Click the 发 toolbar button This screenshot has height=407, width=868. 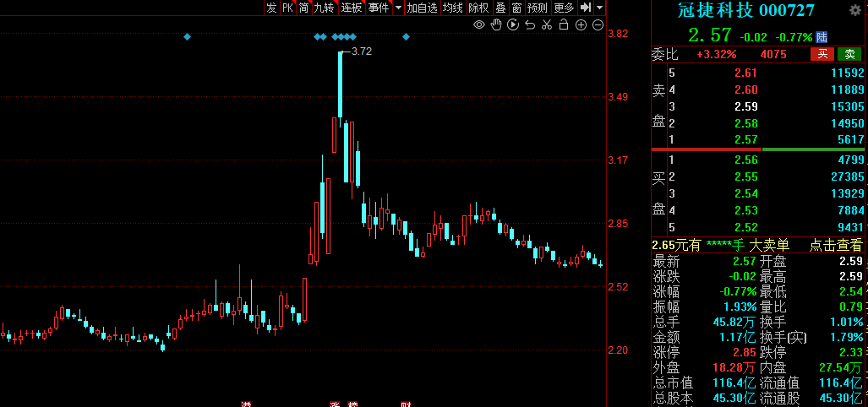(271, 8)
